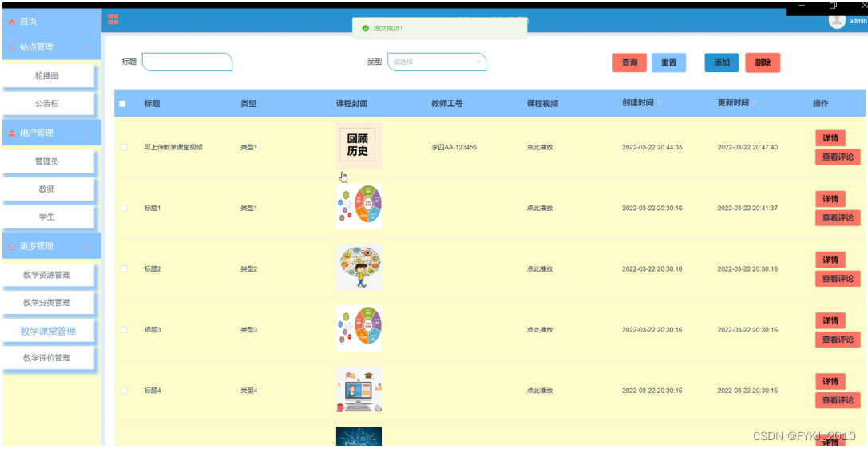Click 查看评论 for 标题1 row

[838, 217]
